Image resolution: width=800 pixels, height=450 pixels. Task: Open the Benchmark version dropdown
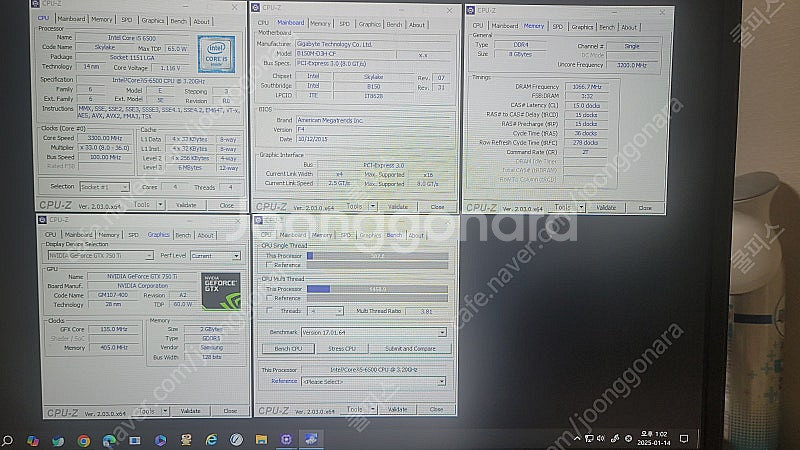[x=373, y=333]
